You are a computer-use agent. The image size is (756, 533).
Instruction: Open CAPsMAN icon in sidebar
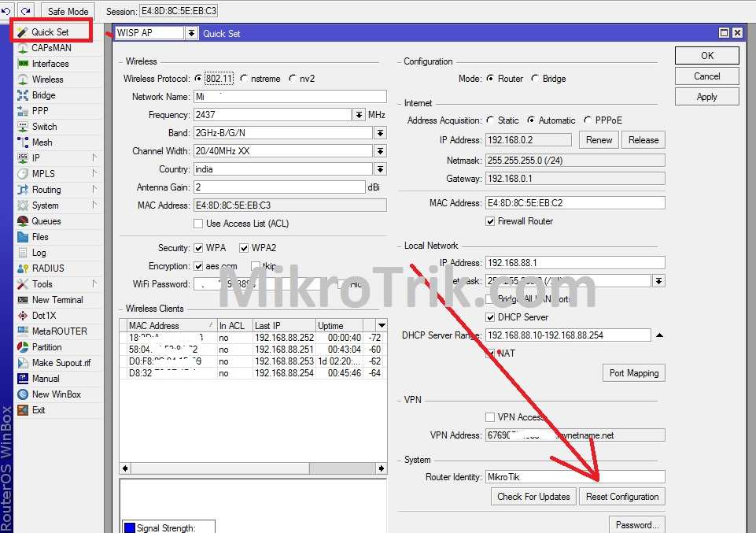tap(23, 48)
